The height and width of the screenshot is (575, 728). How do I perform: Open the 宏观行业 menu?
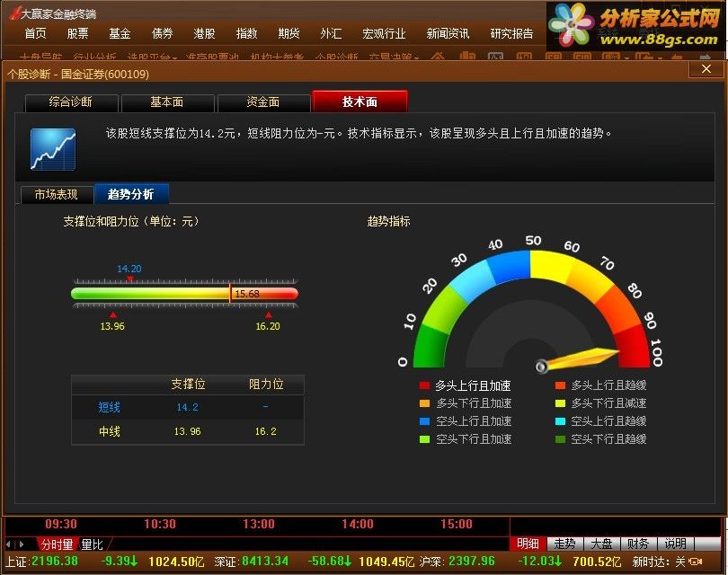(x=384, y=33)
